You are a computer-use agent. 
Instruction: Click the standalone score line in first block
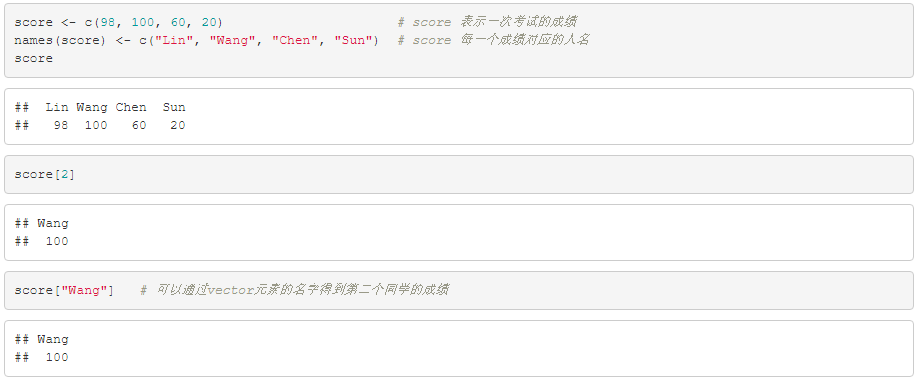pyautogui.click(x=33, y=59)
